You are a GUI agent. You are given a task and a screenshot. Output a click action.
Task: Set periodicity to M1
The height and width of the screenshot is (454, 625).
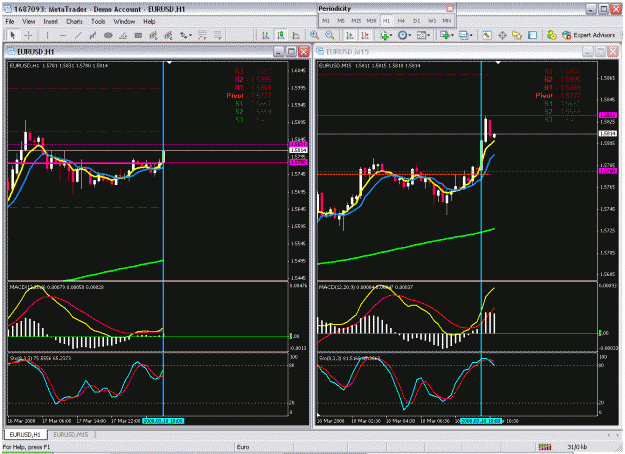point(326,20)
